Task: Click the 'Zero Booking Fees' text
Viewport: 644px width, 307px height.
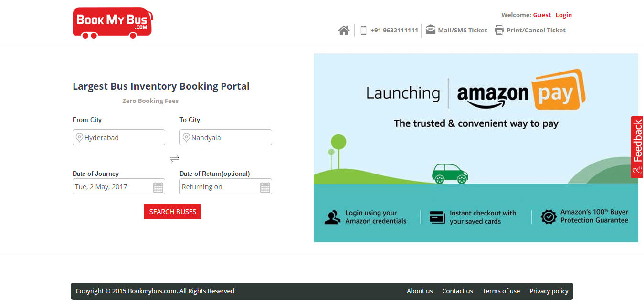Action: click(150, 101)
